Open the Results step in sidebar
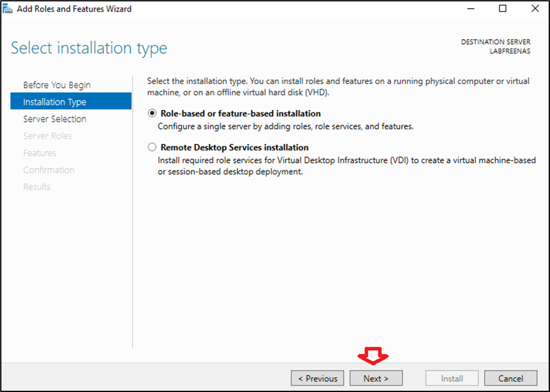The image size is (550, 392). [37, 187]
